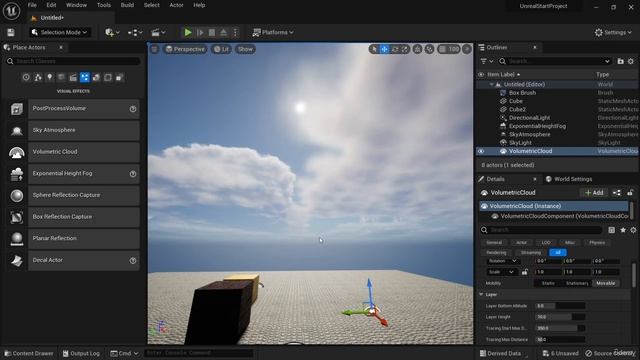Toggle the Details lock icon

click(x=630, y=193)
